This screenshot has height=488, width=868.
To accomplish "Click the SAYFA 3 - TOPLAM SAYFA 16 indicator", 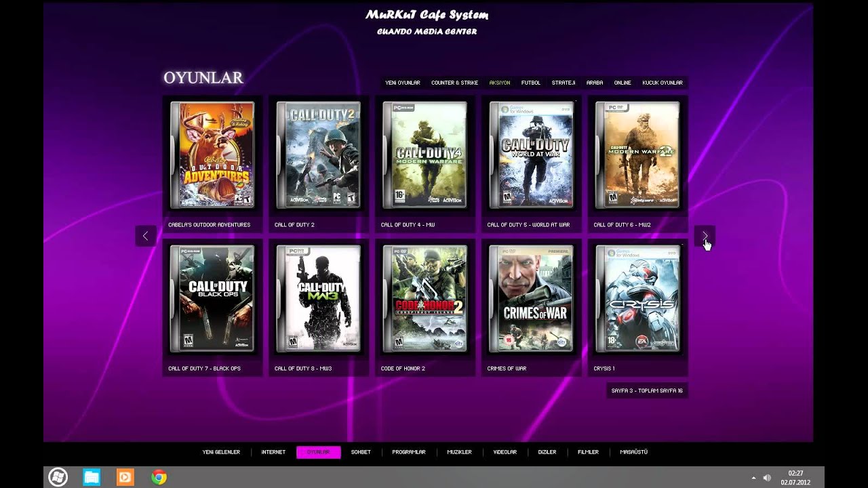I will coord(647,390).
